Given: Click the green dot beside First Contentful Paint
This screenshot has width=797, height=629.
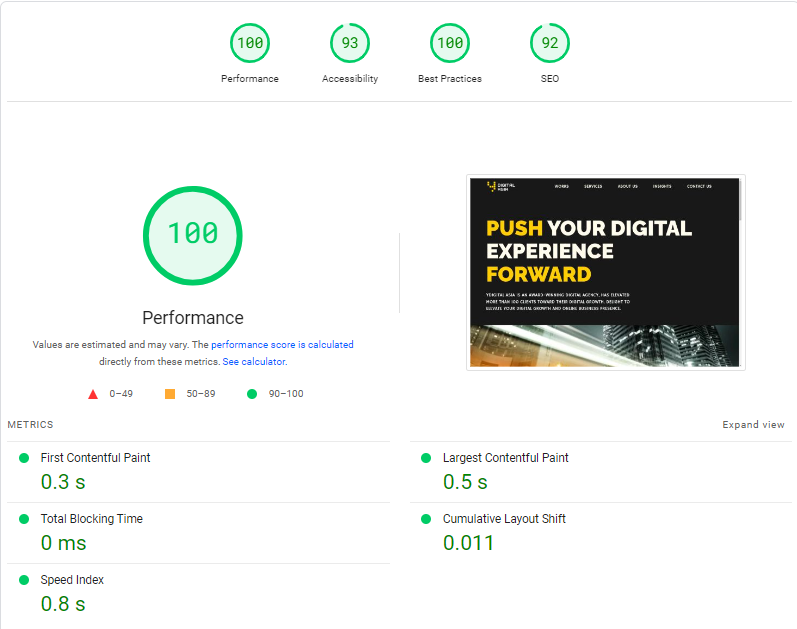Looking at the screenshot, I should 24,458.
